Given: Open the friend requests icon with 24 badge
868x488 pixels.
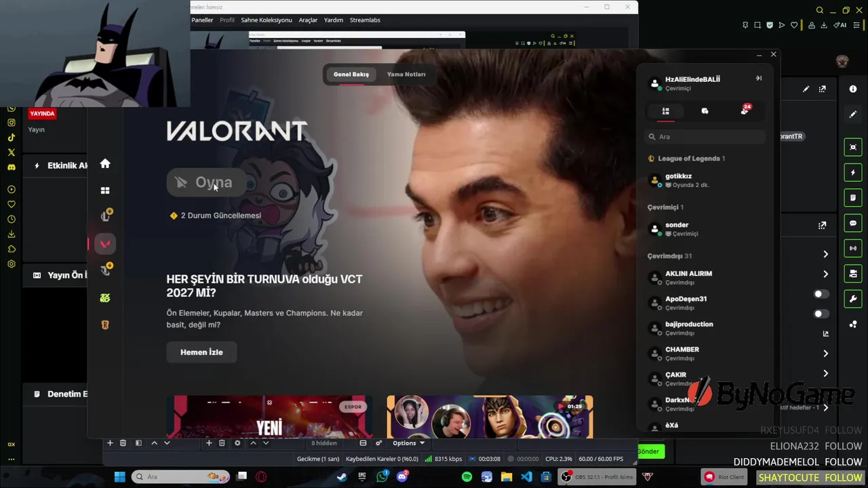Looking at the screenshot, I should click(745, 110).
